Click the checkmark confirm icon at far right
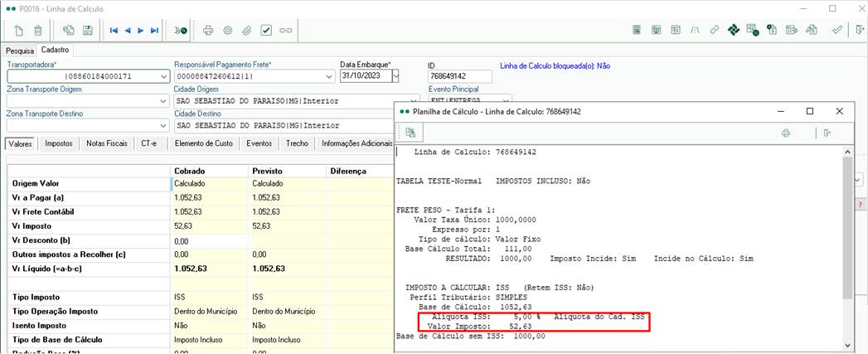 [x=837, y=30]
